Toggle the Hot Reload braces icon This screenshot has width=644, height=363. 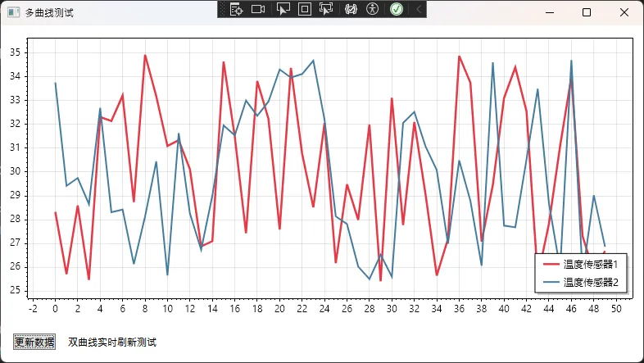pyautogui.click(x=351, y=9)
